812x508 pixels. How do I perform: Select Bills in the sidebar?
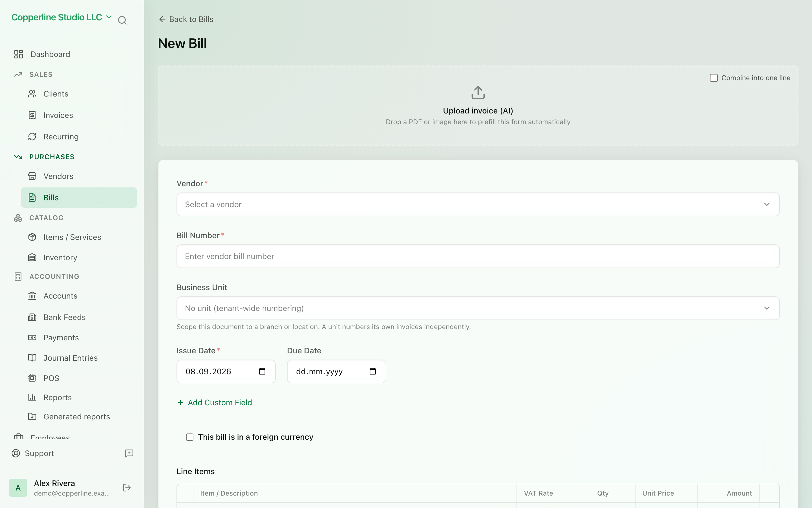click(x=79, y=198)
